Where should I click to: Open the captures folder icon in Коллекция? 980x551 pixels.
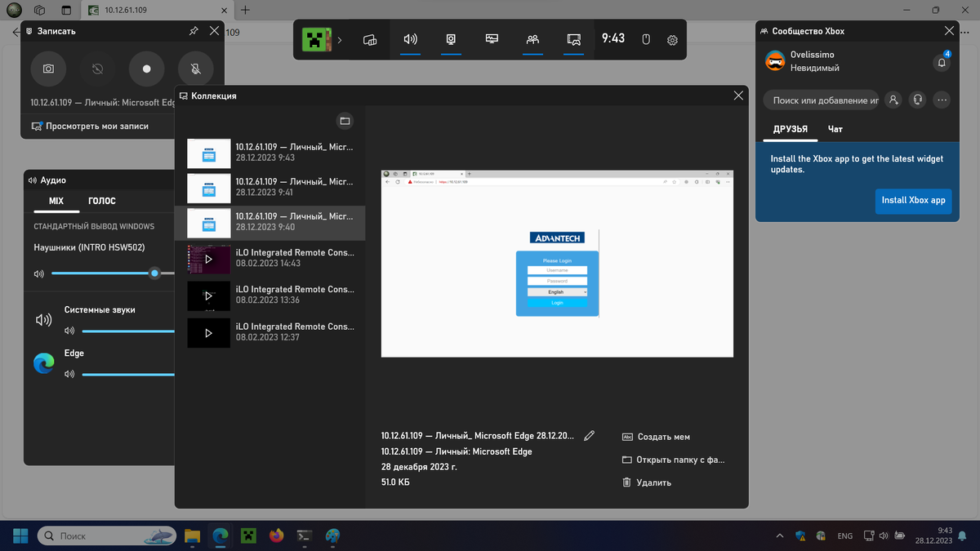[345, 121]
